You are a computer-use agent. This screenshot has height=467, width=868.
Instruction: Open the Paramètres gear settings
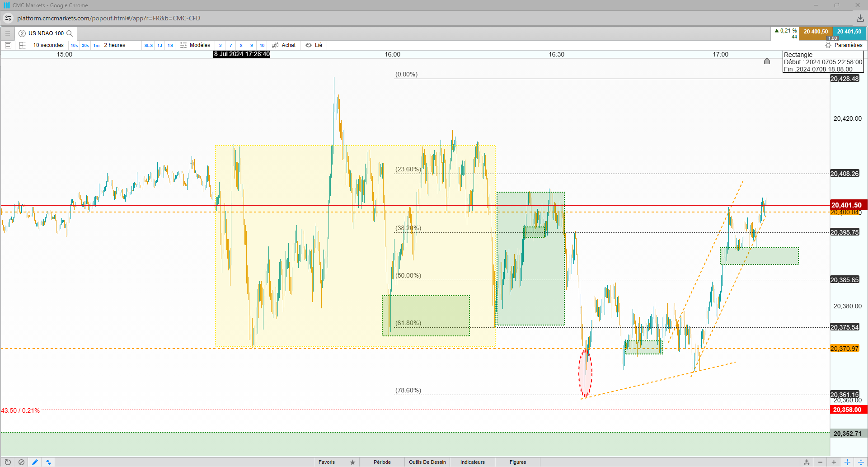click(828, 45)
